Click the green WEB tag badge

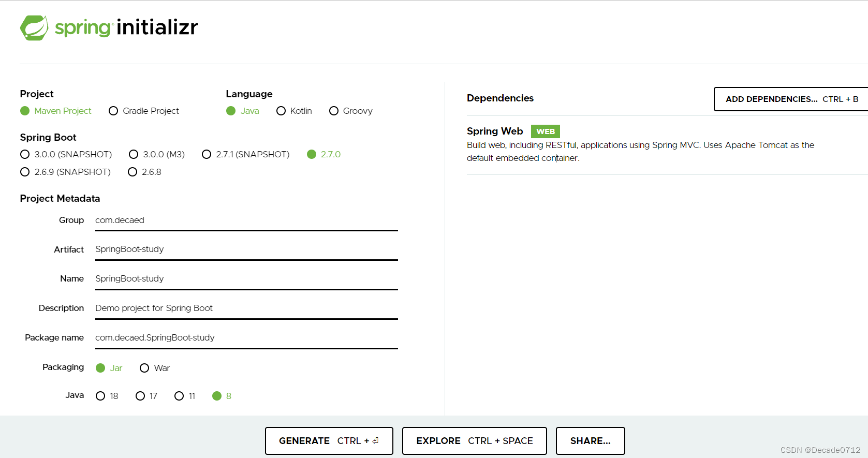coord(546,131)
